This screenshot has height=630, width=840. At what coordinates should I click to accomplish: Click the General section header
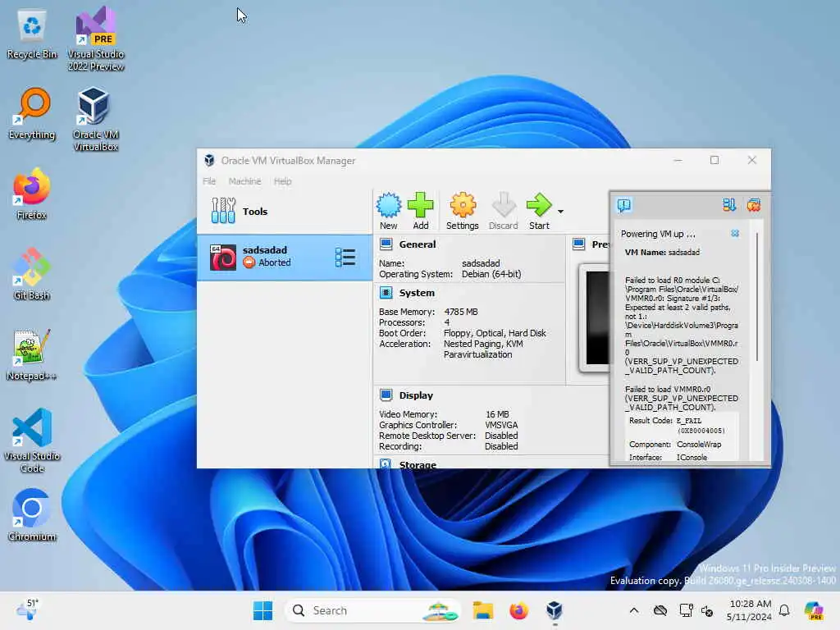tap(417, 244)
